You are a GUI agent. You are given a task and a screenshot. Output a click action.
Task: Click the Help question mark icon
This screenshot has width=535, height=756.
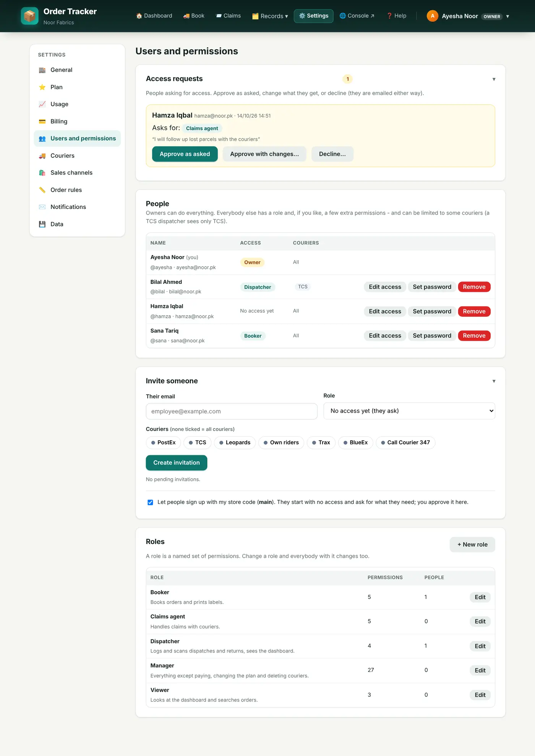click(x=389, y=16)
